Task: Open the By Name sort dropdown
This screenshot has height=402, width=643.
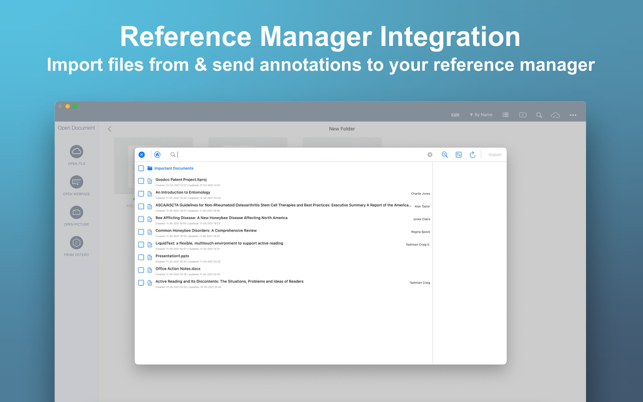Action: click(x=481, y=115)
